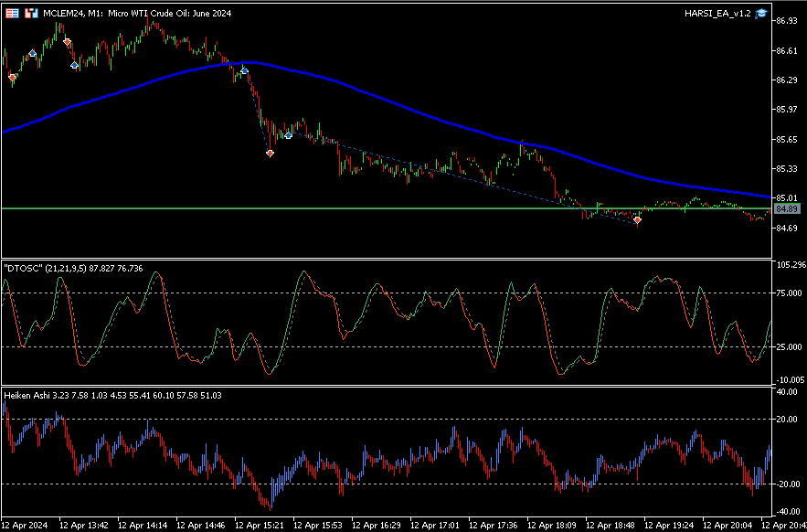Click the 85.33 price scale label
Viewport: 807px width, 532px height.
[x=786, y=168]
